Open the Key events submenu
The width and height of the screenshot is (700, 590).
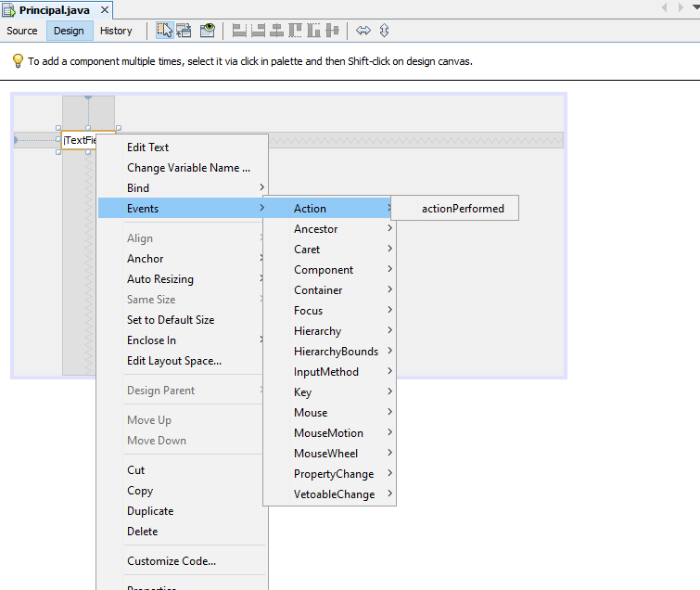[329, 392]
